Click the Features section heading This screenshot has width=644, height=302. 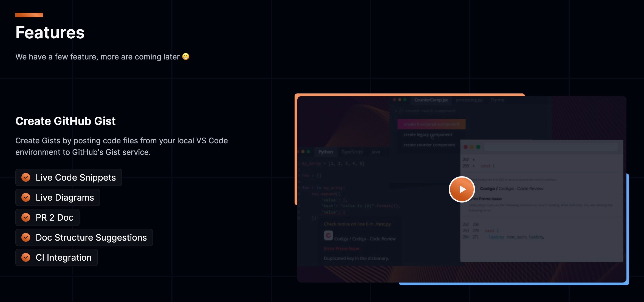coord(50,33)
